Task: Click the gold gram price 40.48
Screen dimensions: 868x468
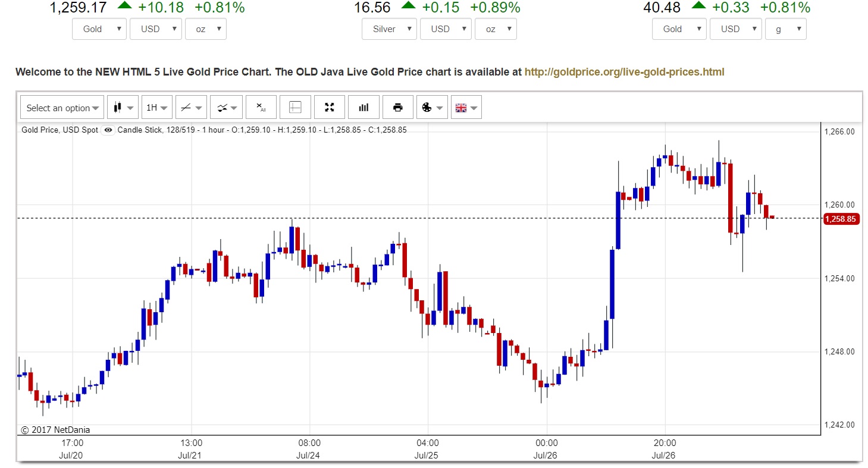Action: pos(662,8)
